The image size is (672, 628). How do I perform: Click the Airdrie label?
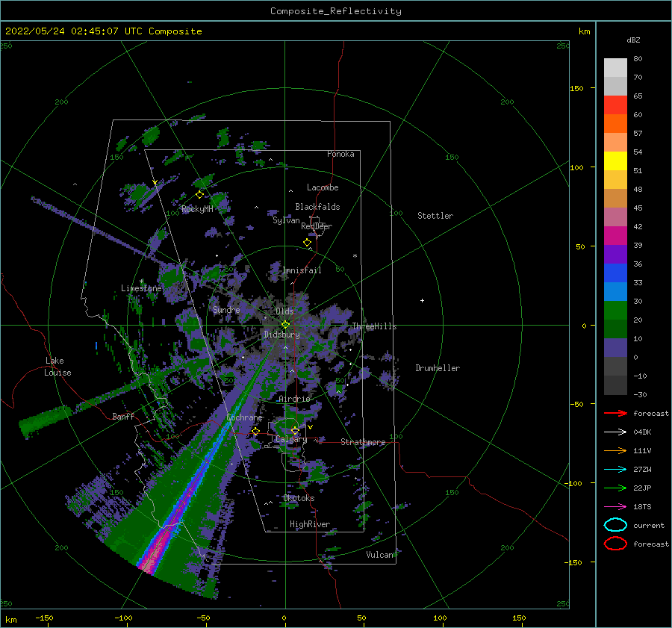click(294, 399)
